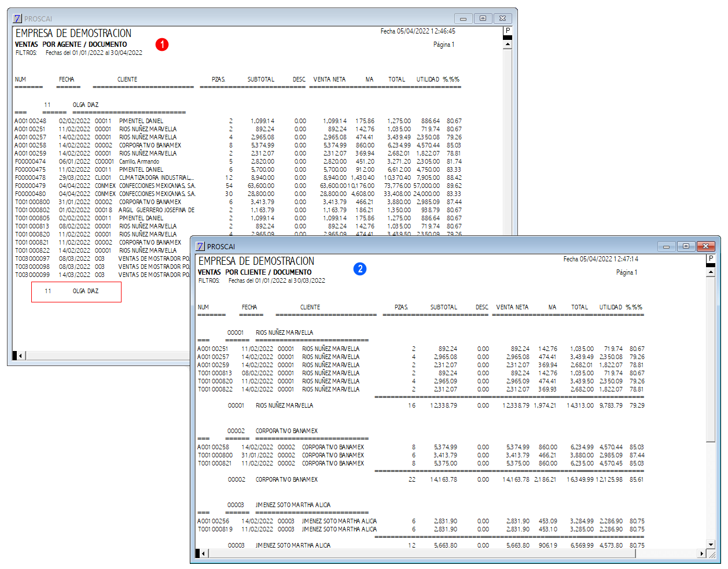
Task: Click the TOTAL column header in the Cliente report
Action: pos(579,307)
